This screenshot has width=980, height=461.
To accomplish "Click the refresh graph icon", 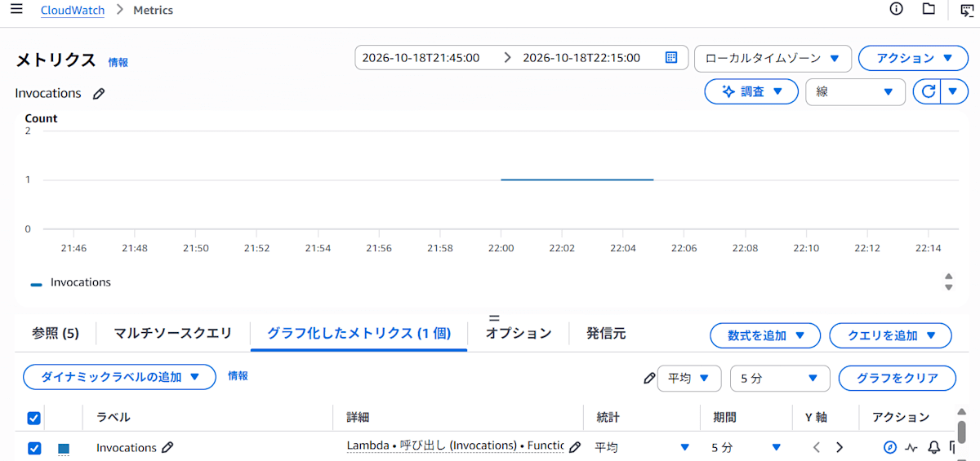I will pos(928,91).
